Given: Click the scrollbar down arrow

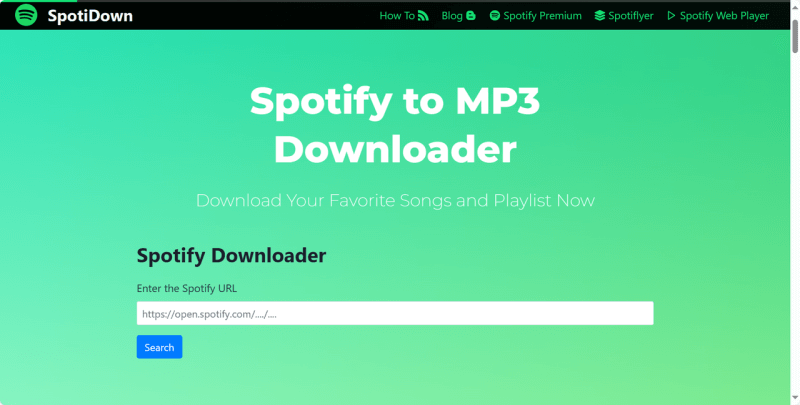Looking at the screenshot, I should tap(795, 397).
